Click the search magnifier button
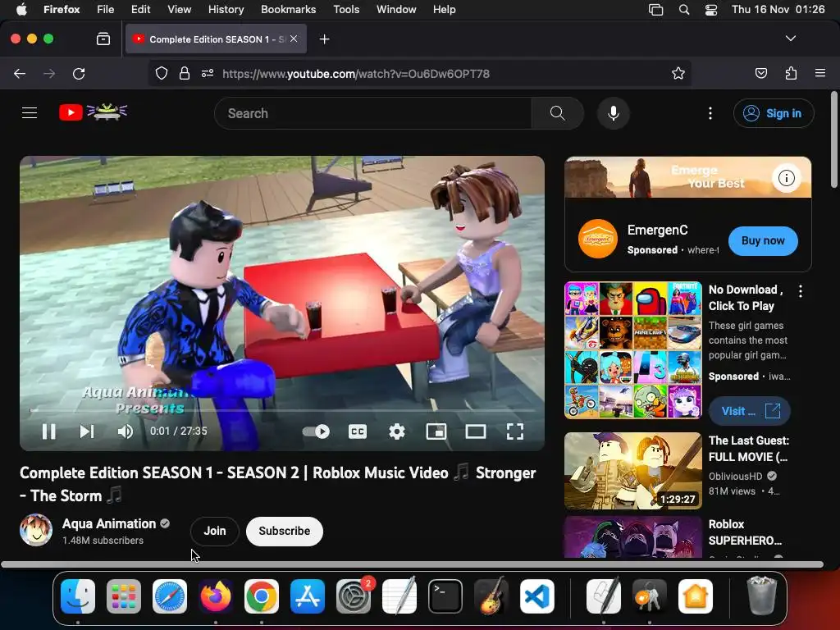This screenshot has height=630, width=840. point(557,113)
